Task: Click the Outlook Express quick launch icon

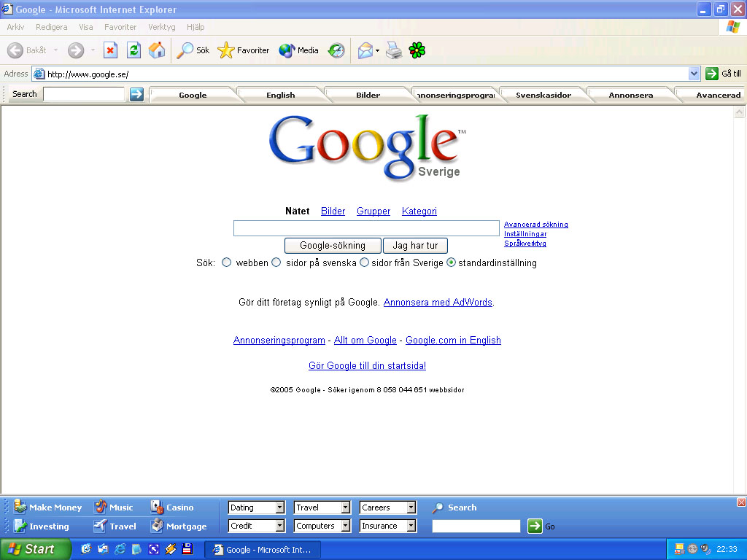Action: tap(103, 549)
